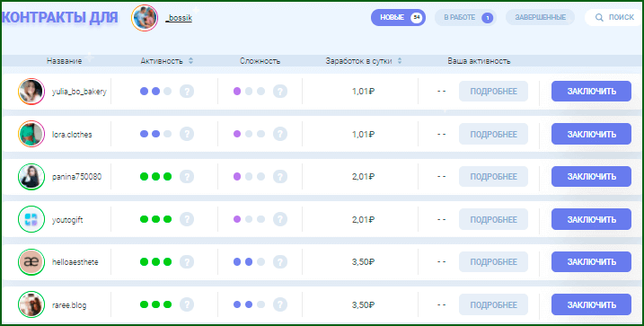Screen dimensions: 644x326
Task: Click Заключить for yulia_bo_bakery
Action: pyautogui.click(x=591, y=91)
